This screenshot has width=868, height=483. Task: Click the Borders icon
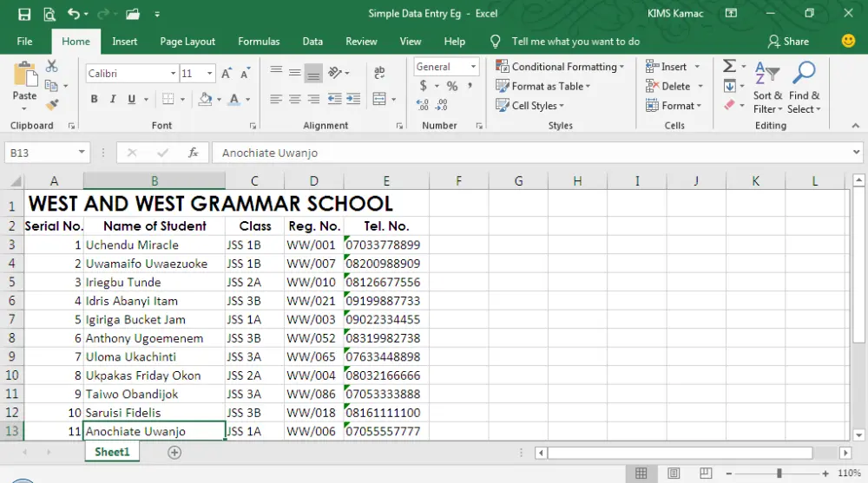168,99
